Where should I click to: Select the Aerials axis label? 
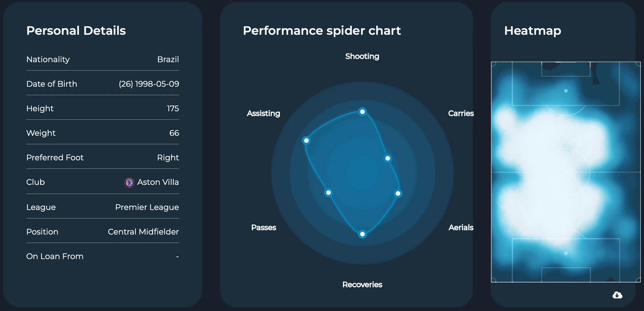[461, 228]
